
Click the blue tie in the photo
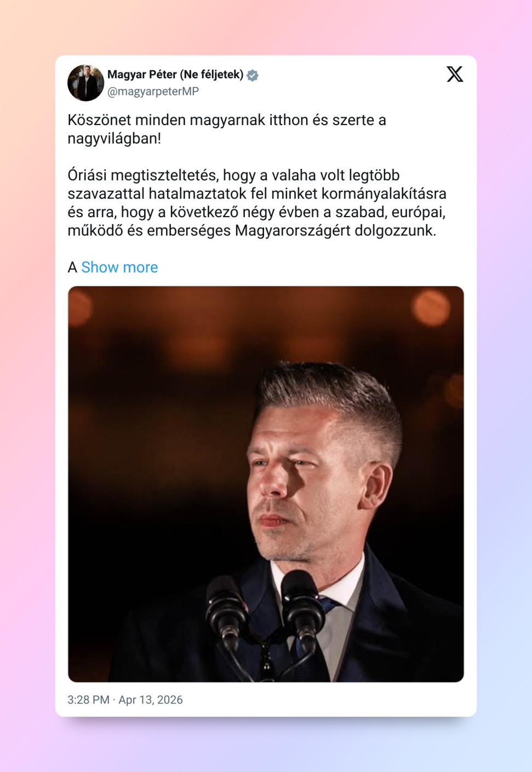pyautogui.click(x=328, y=606)
